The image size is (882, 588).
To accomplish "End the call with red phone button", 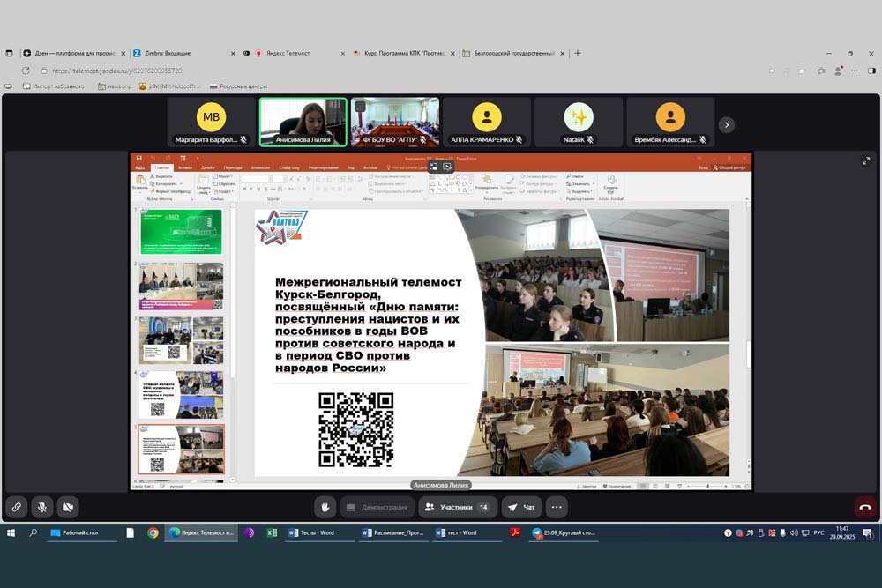I will coord(865,507).
